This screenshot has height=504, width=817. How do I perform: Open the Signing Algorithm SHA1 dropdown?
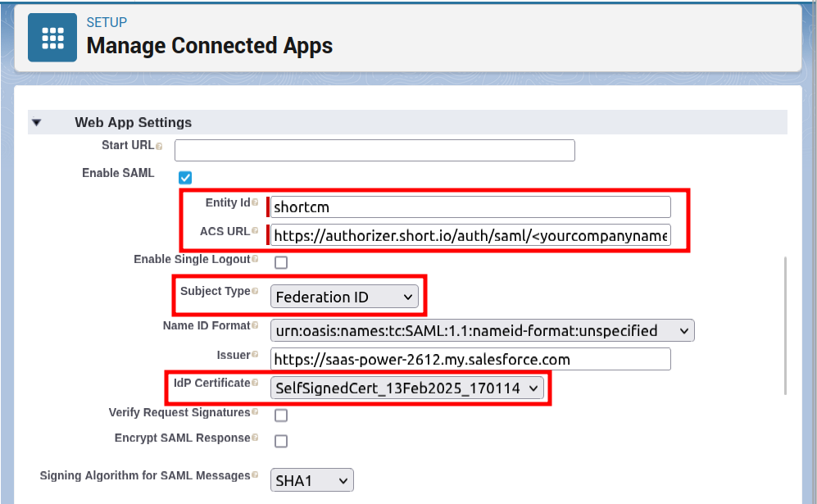coord(311,480)
